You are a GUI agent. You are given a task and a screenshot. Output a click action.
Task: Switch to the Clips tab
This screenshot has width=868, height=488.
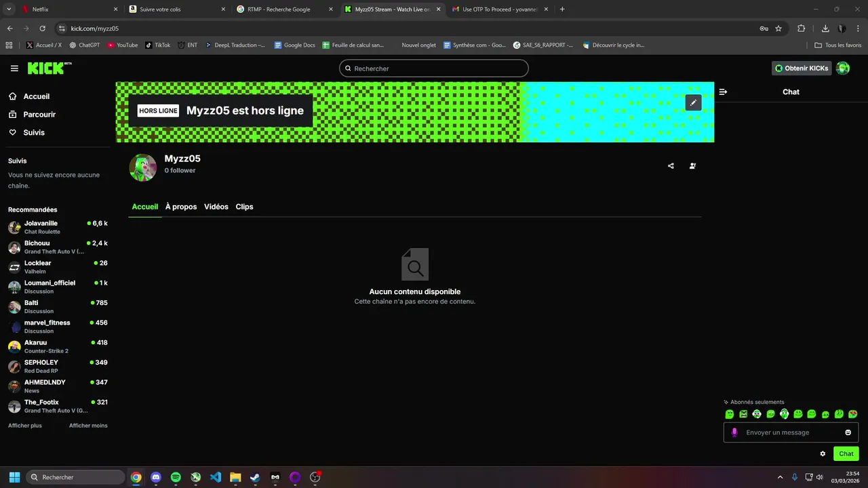coord(244,207)
